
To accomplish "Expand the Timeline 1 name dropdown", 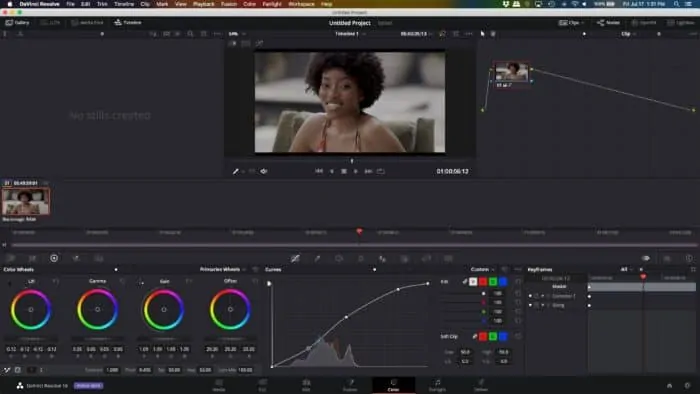I will 350,34.
